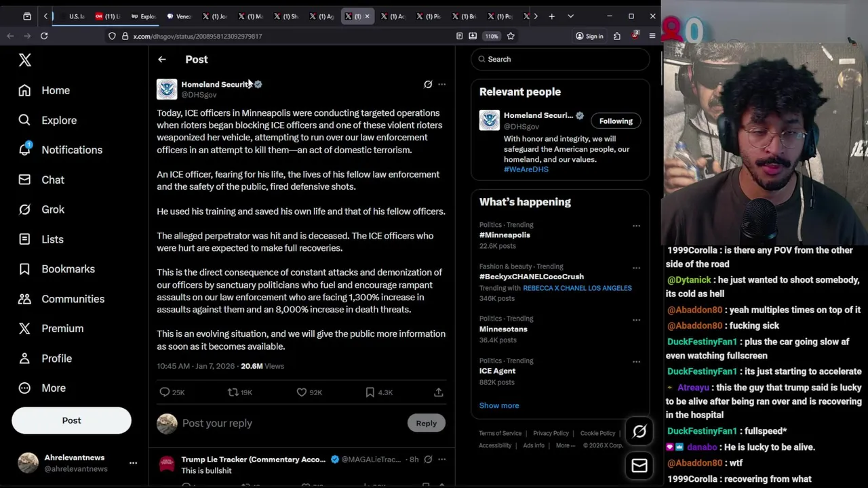
Task: Open REBECCA X CHANEL LOS ANGELES link
Action: coord(577,288)
